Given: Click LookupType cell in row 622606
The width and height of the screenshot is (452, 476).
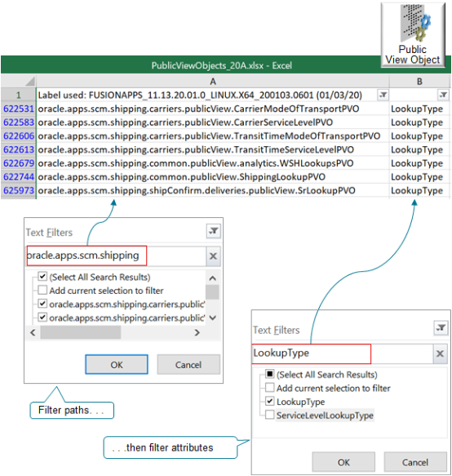Looking at the screenshot, I should click(x=419, y=136).
